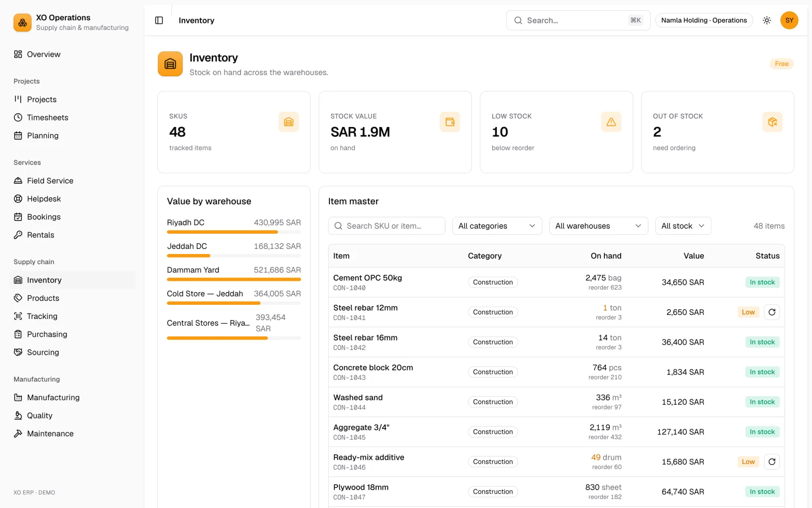This screenshot has width=812, height=508.
Task: Click the 48 items count
Action: pyautogui.click(x=769, y=226)
